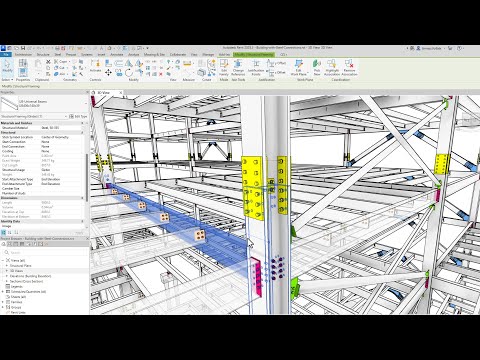Image resolution: width=480 pixels, height=360 pixels.
Task: Select Legends in Project Browser
Action: click(16, 287)
